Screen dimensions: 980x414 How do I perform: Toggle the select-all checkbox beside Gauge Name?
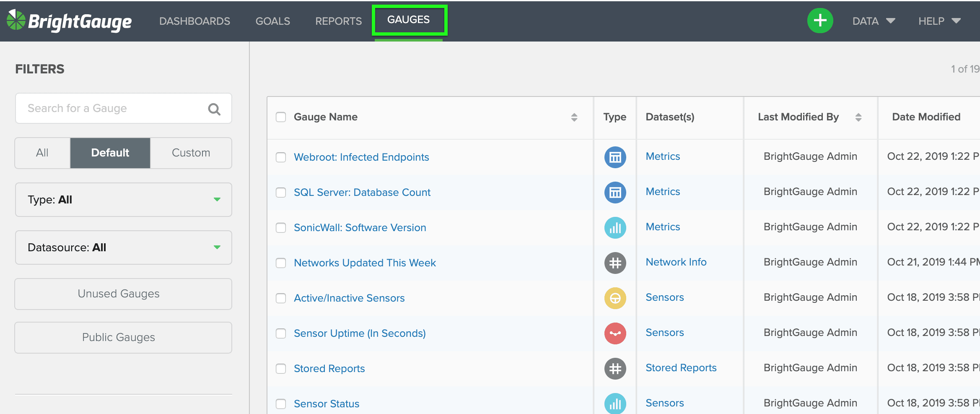[x=281, y=117]
